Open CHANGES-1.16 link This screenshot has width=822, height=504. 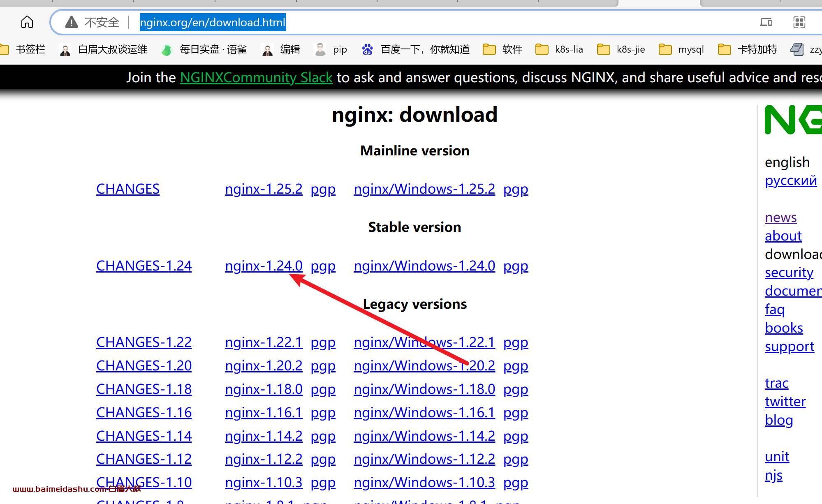(x=144, y=412)
